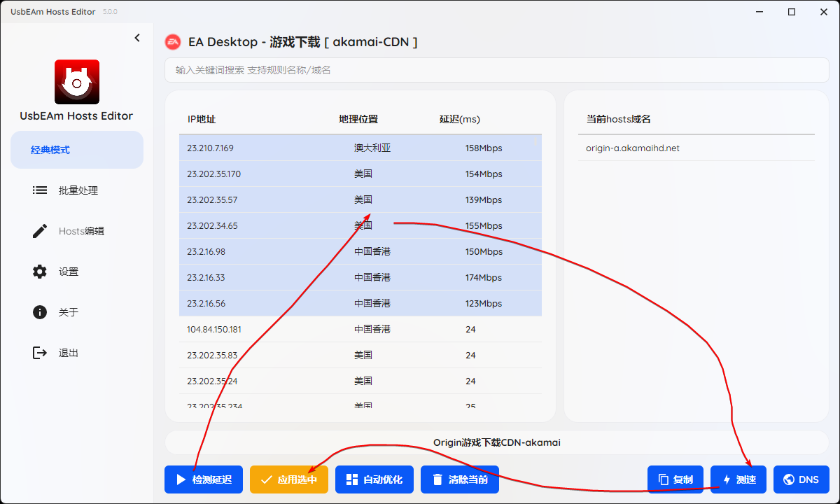Start the 测速 speed test
840x504 pixels.
click(x=738, y=479)
